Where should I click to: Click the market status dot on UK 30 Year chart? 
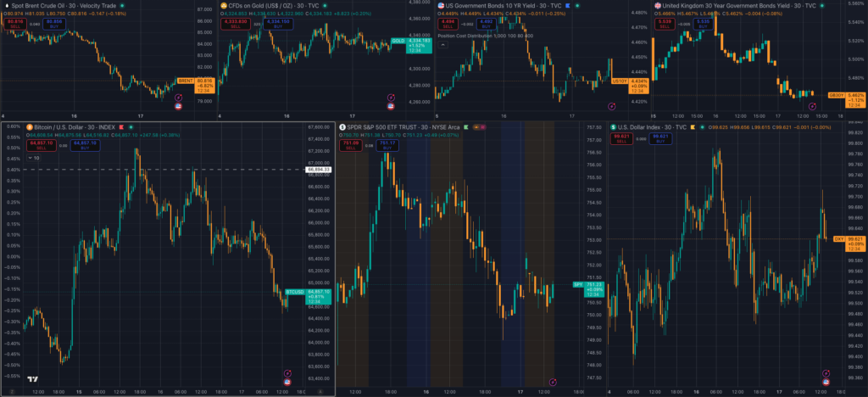pyautogui.click(x=822, y=6)
